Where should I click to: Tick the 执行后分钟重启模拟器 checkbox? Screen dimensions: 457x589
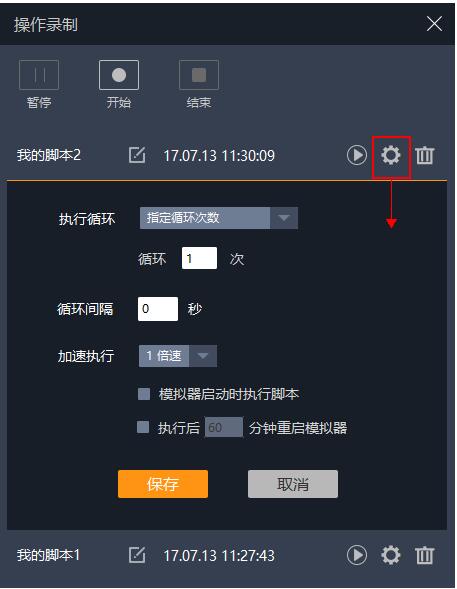[x=143, y=427]
